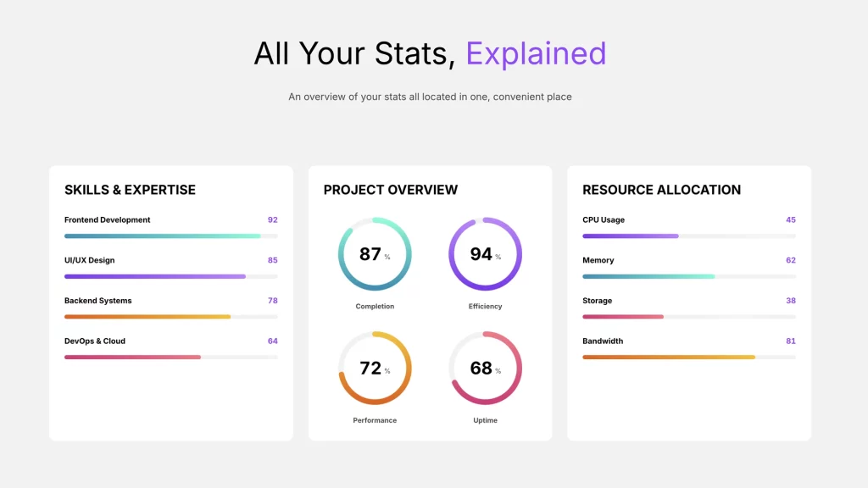Click the Frontend Development progress bar
868x488 pixels.
pos(170,236)
